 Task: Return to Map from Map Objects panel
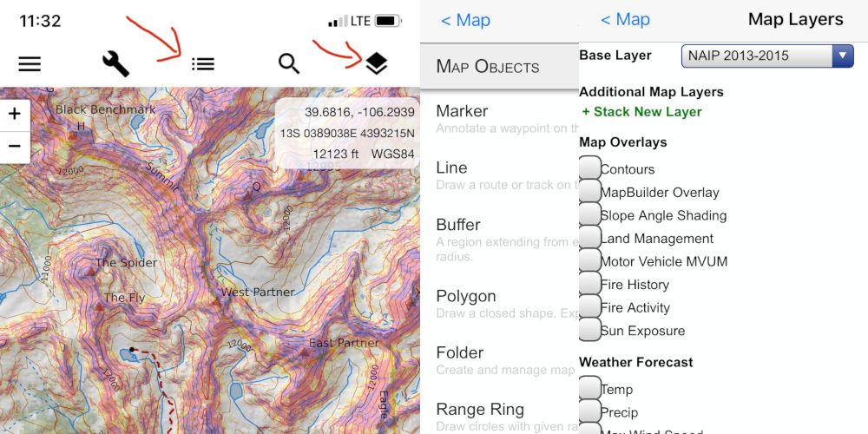[465, 20]
